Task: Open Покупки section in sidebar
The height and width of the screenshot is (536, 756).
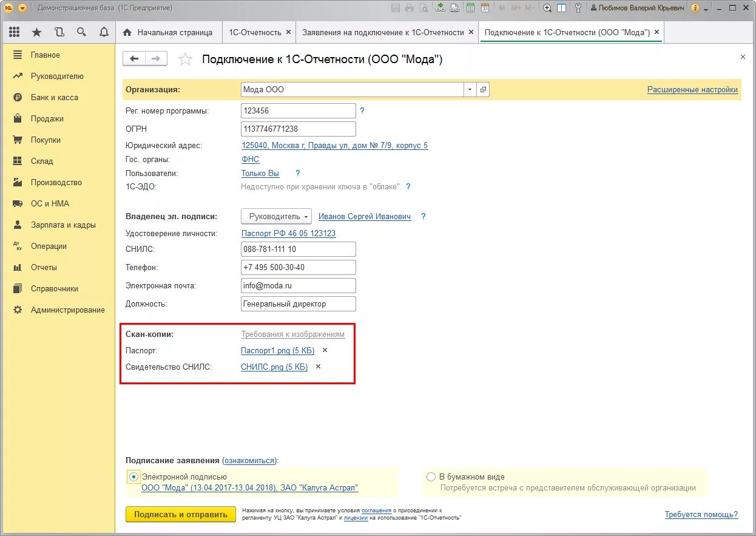Action: pos(58,140)
